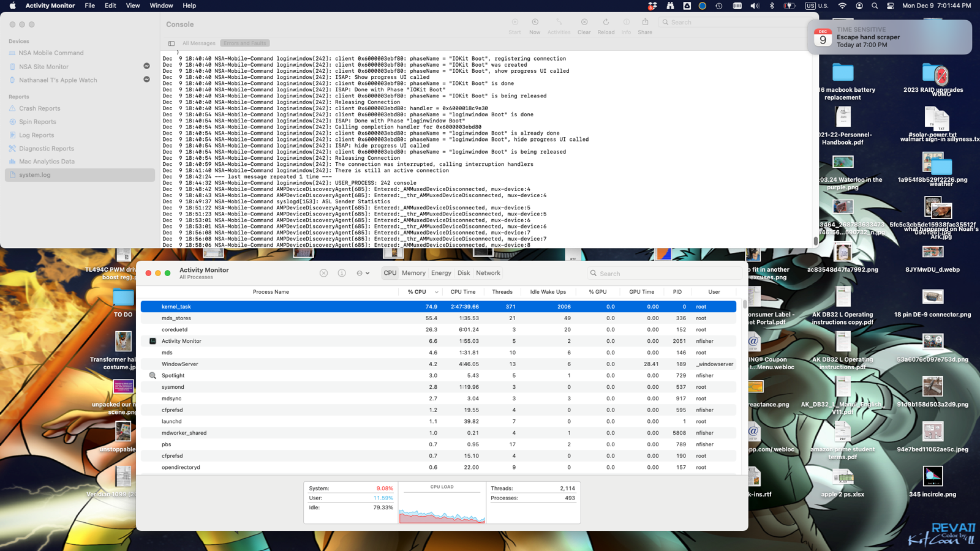980x551 pixels.
Task: Open the Share icon in Console toolbar
Action: point(645,23)
